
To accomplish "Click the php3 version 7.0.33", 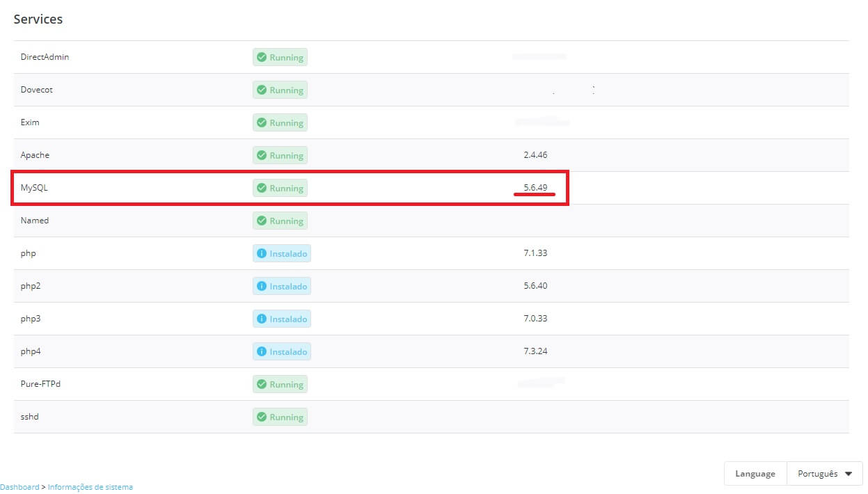I will 535,319.
